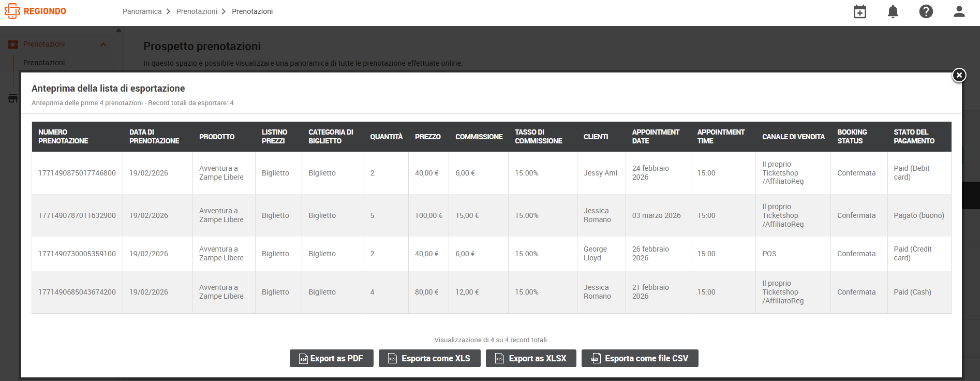This screenshot has width=980, height=381.
Task: Click the Prezzo column header
Action: 428,137
